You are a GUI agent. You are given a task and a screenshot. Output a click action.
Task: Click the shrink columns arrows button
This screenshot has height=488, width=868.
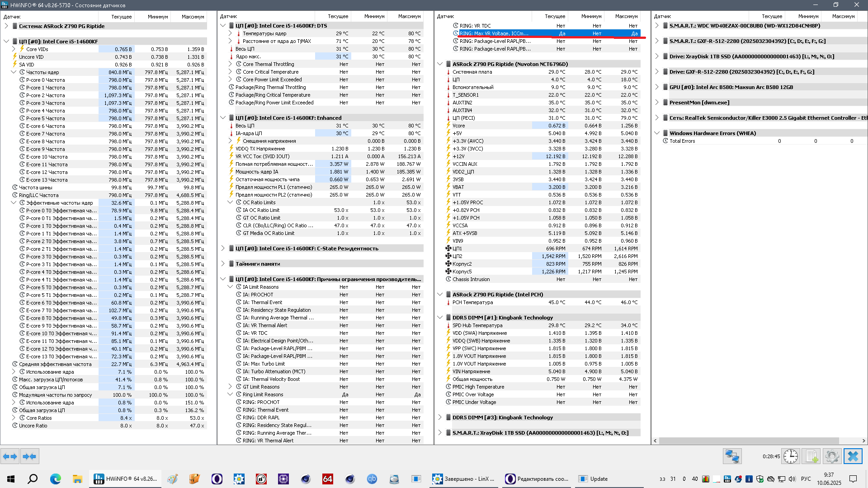click(30, 456)
